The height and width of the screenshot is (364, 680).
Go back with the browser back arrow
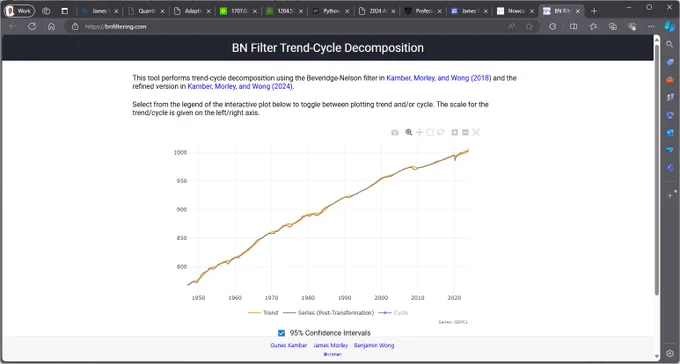click(13, 26)
